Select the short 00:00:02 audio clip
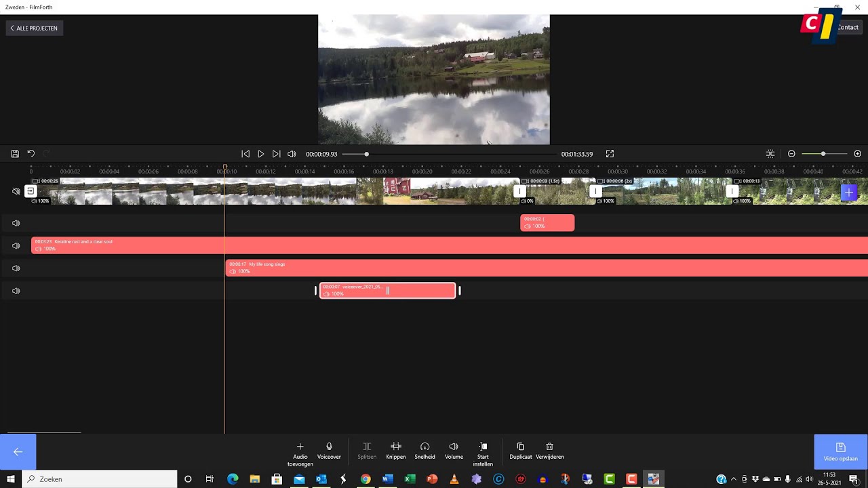 coord(547,222)
